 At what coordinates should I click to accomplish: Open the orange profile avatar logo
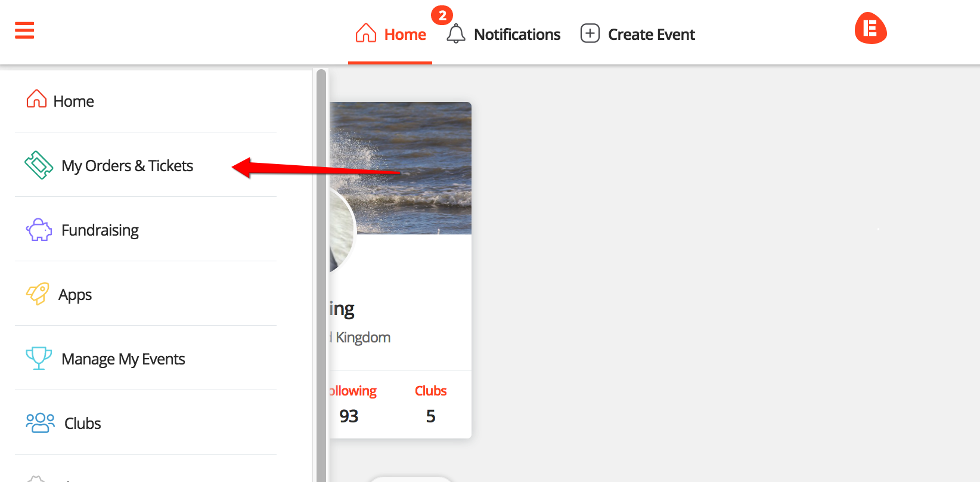pyautogui.click(x=870, y=29)
